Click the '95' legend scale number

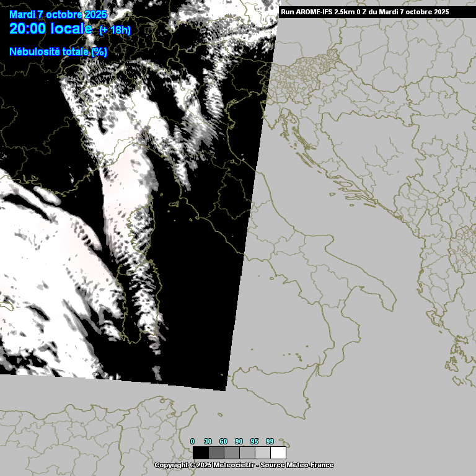pyautogui.click(x=255, y=441)
